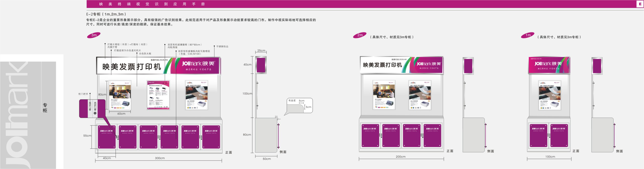
Task: Click the 侧面 label beside the 2m side view
Action: [491, 152]
